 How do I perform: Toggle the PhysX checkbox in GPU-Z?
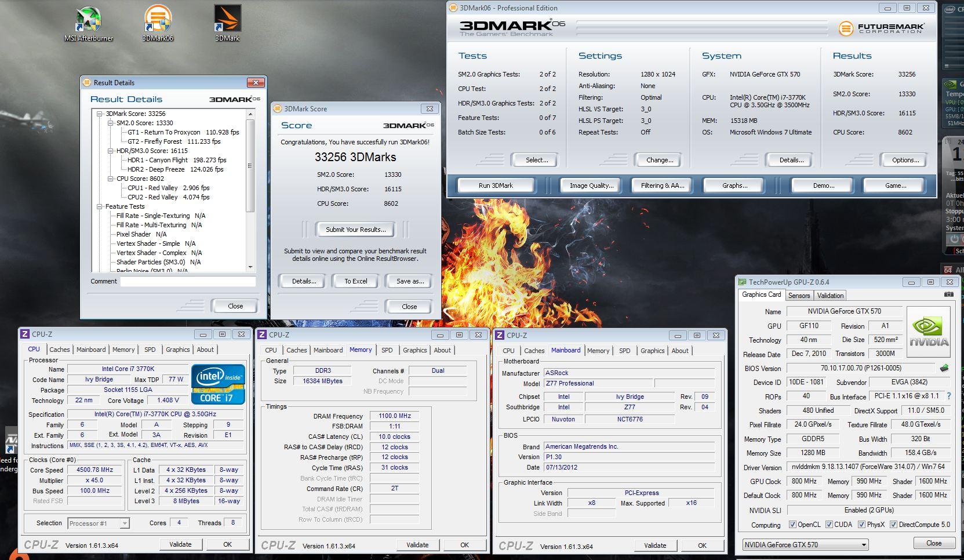tap(862, 525)
